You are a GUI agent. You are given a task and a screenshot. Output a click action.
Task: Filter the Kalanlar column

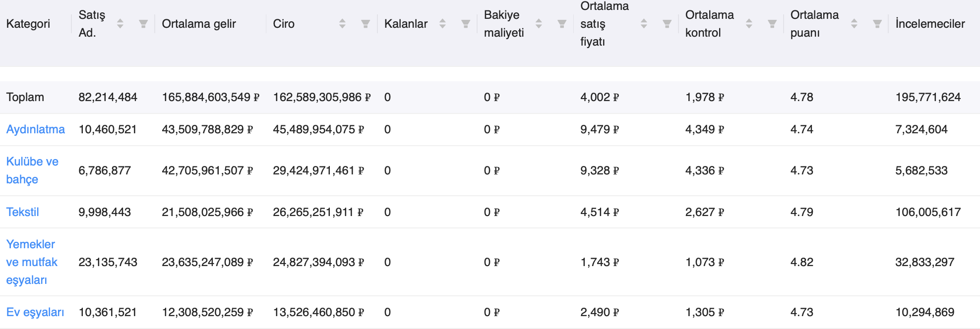point(466,24)
